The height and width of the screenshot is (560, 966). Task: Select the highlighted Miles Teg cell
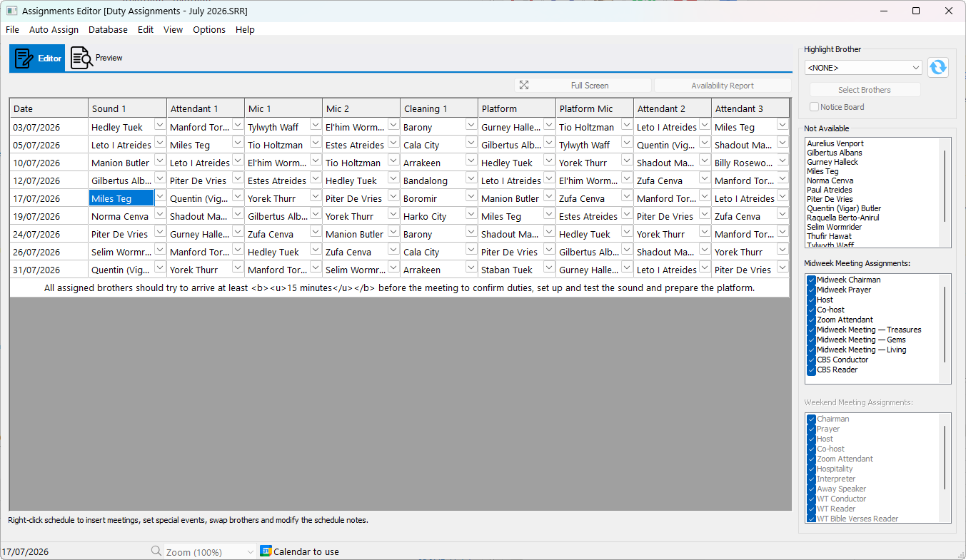click(x=121, y=198)
